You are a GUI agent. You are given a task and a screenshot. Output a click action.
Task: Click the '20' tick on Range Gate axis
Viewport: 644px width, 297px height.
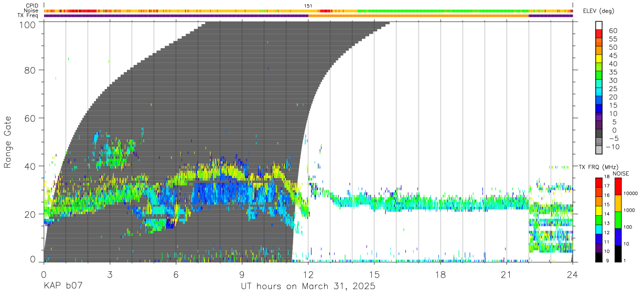click(x=30, y=214)
